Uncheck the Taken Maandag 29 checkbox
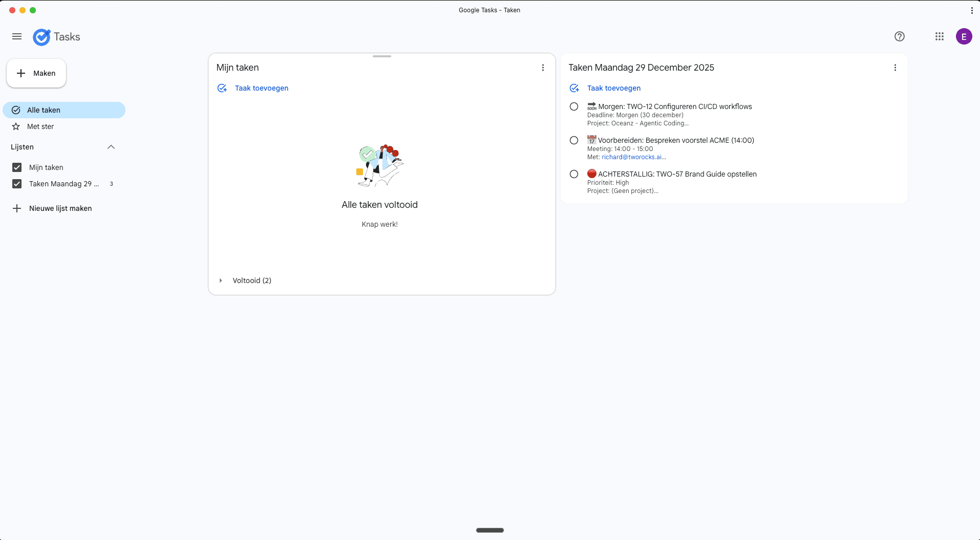This screenshot has height=540, width=980. click(16, 183)
